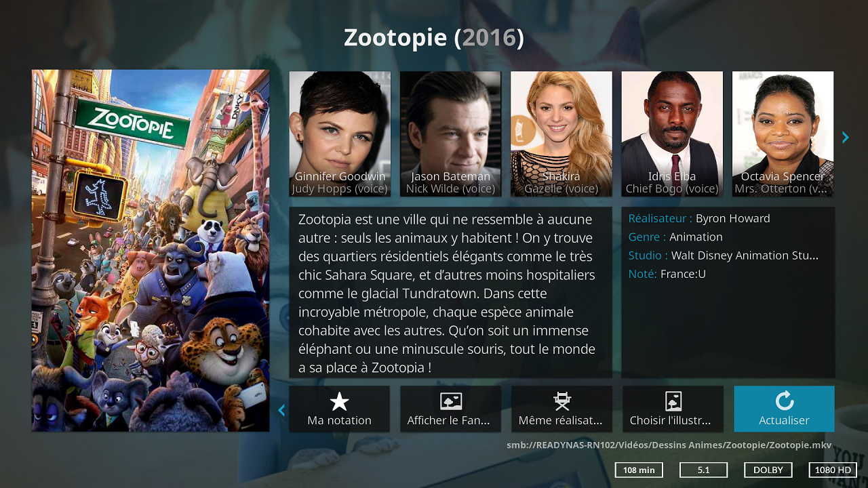This screenshot has width=868, height=488.
Task: Click the Walt Disney Animation studio text
Action: pyautogui.click(x=745, y=256)
